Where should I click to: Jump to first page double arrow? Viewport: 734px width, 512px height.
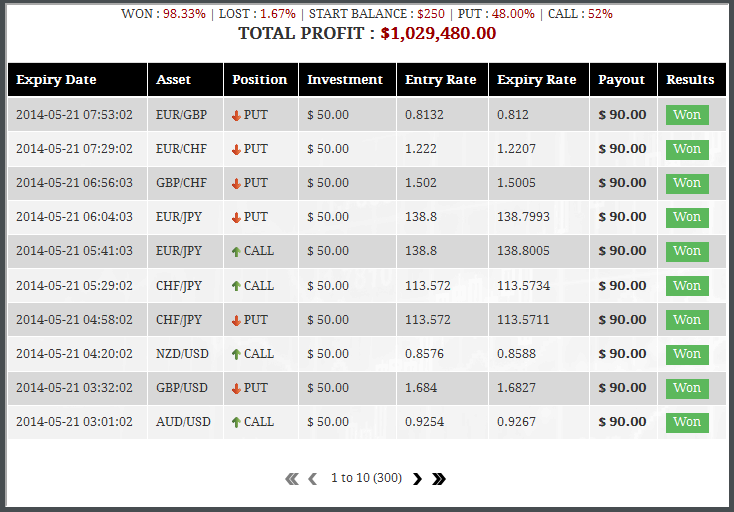[x=292, y=479]
